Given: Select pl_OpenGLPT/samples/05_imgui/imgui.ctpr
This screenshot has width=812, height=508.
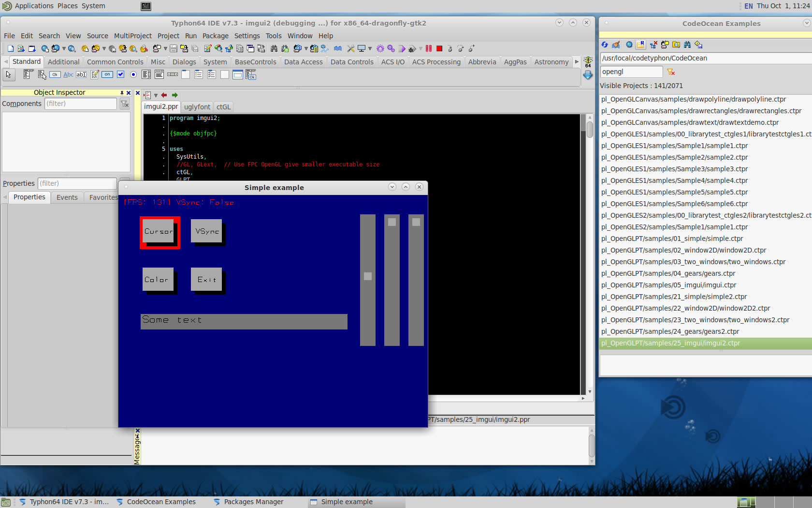Looking at the screenshot, I should tap(706, 285).
